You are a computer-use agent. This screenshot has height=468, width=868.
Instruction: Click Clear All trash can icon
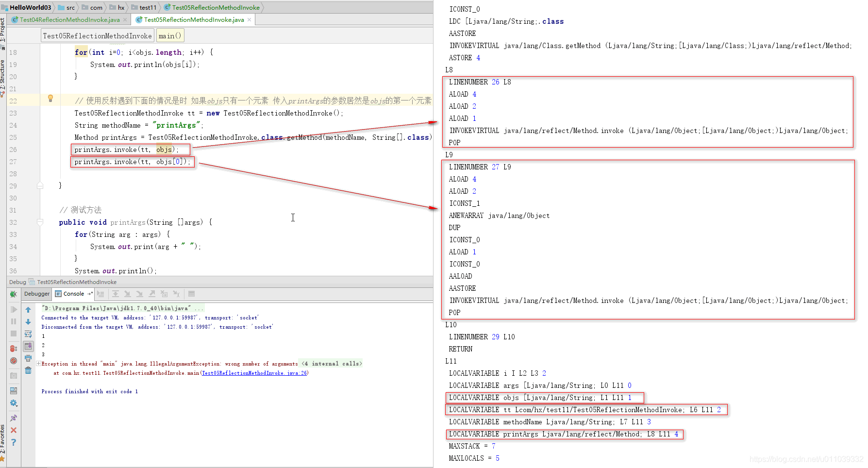pyautogui.click(x=28, y=370)
